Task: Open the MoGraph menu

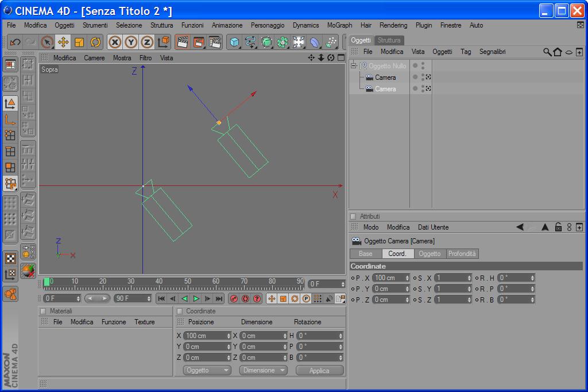Action: point(340,25)
